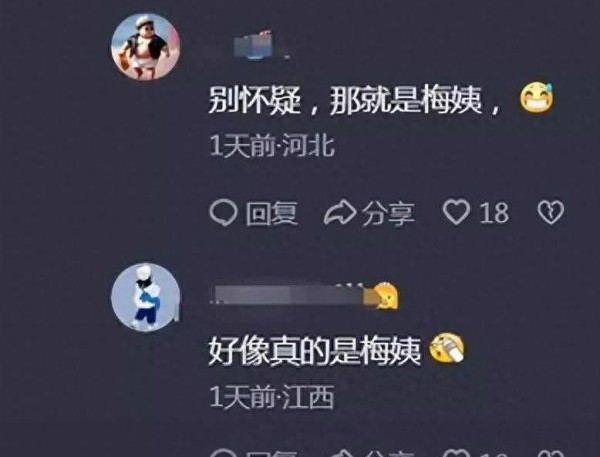Like the Hebei comment with the heart icon
The width and height of the screenshot is (600, 457).
[457, 212]
